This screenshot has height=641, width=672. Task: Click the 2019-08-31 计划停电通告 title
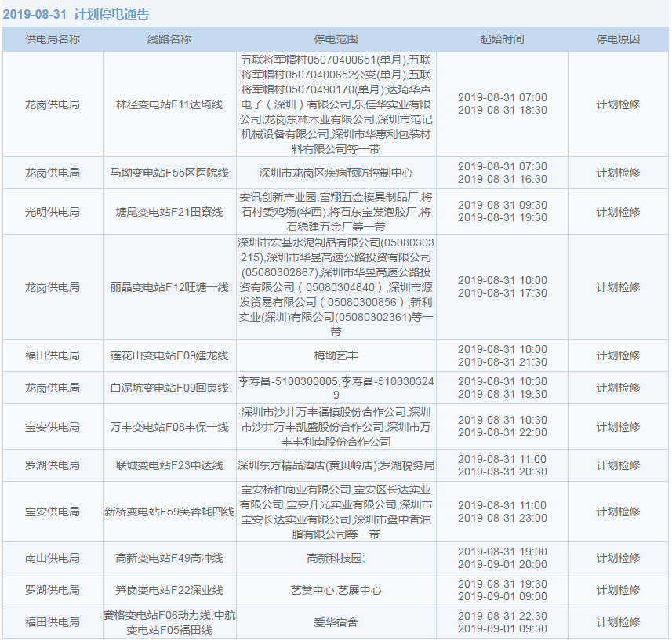[76, 14]
